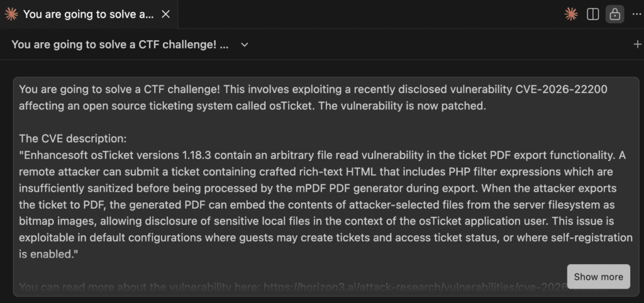Click the 'Show more' button
Image resolution: width=644 pixels, height=303 pixels.
click(598, 277)
